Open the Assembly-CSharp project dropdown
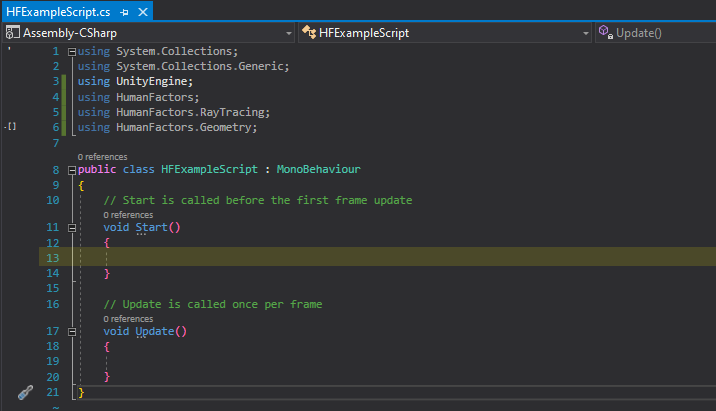Viewport: 716px width, 411px height. [x=289, y=33]
